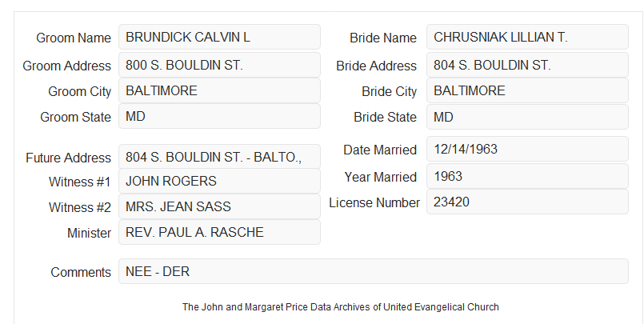Focus the Groom City field showing BALTIMORE

point(219,90)
